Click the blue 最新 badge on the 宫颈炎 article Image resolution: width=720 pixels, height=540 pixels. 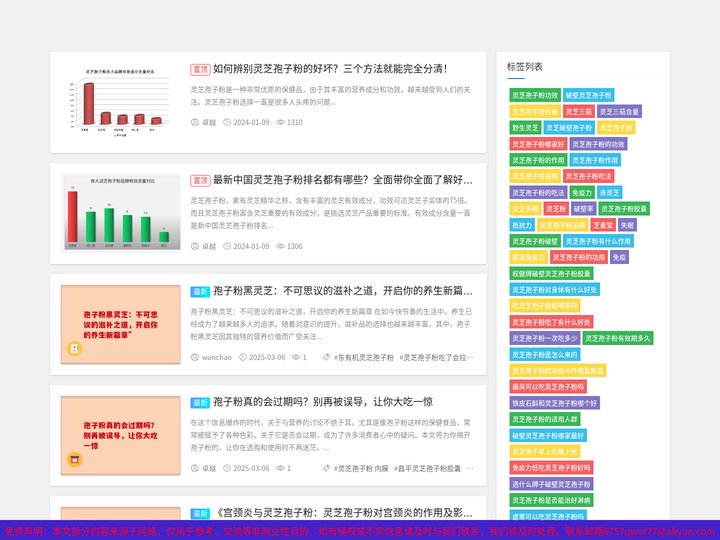pyautogui.click(x=200, y=513)
